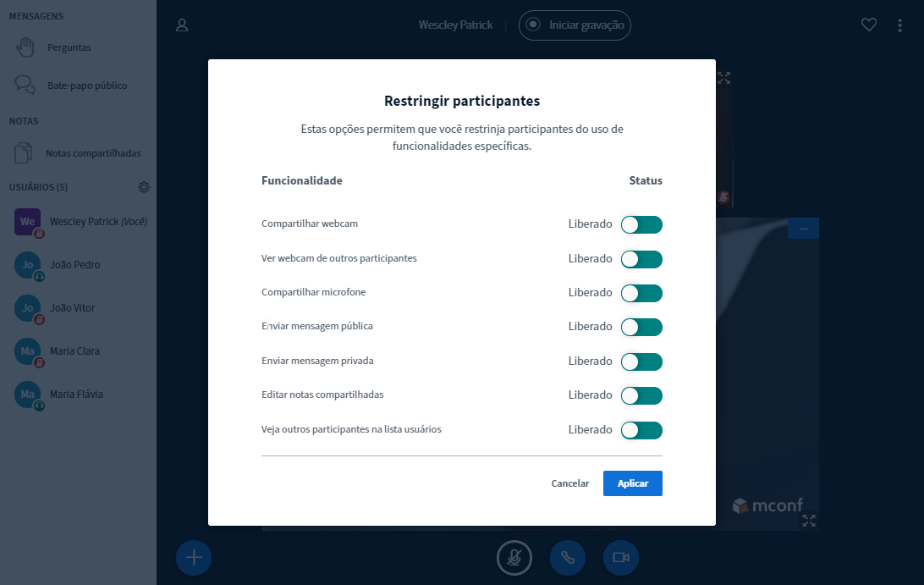Click the share webcam camera icon
Image resolution: width=924 pixels, height=585 pixels.
click(621, 557)
